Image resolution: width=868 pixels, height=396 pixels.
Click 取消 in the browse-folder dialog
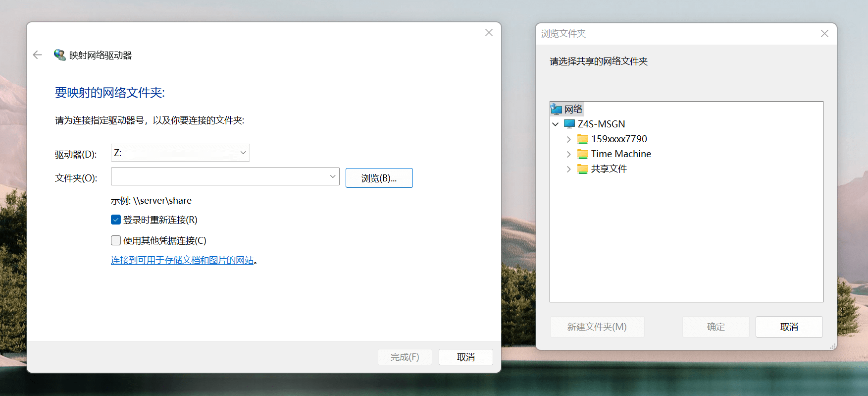tap(789, 327)
